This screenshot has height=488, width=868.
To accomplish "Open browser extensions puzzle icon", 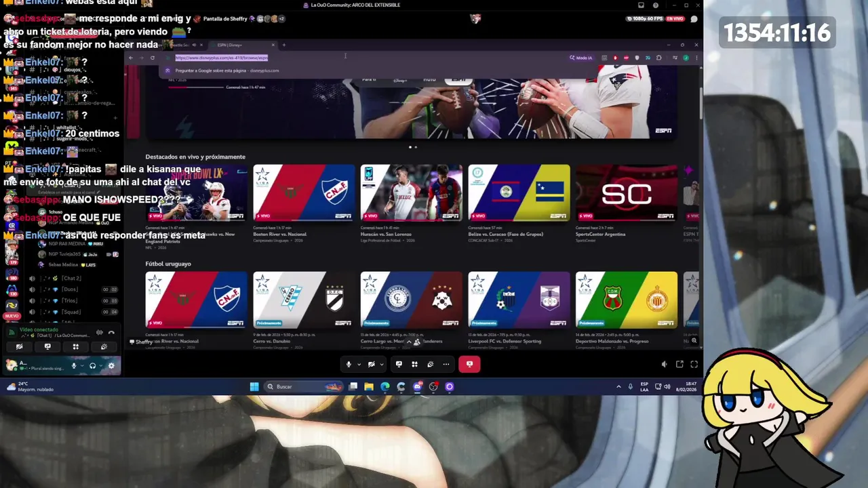I will click(658, 58).
